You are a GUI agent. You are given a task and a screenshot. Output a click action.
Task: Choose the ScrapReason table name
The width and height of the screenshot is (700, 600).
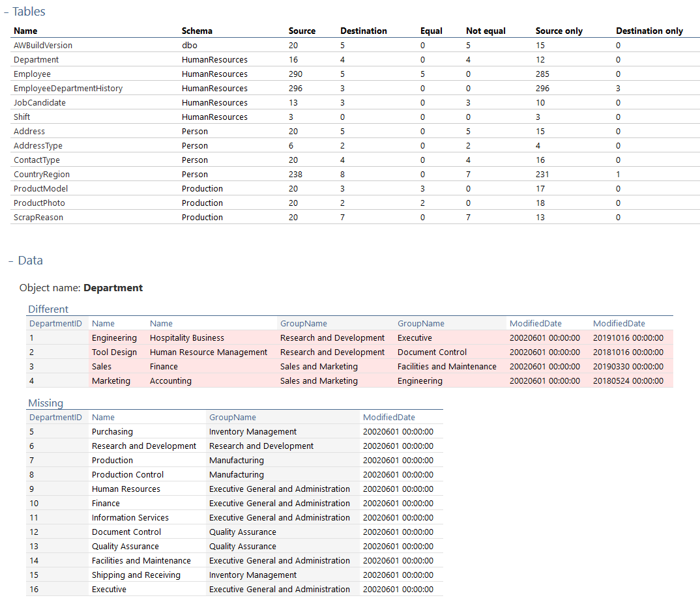coord(38,218)
